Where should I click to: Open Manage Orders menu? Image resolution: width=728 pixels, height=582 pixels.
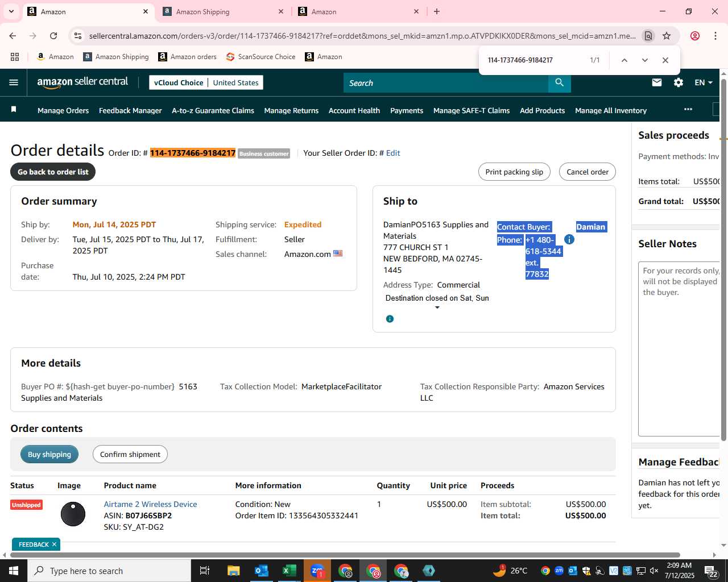pos(63,110)
